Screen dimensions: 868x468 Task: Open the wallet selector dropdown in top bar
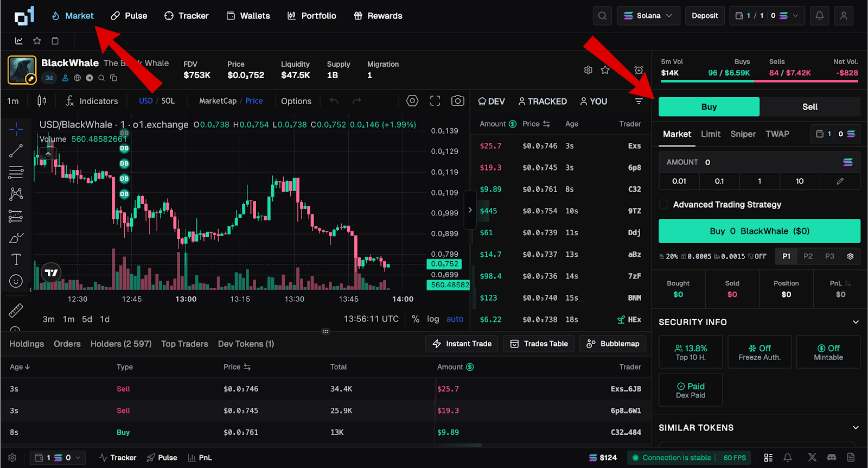click(767, 16)
